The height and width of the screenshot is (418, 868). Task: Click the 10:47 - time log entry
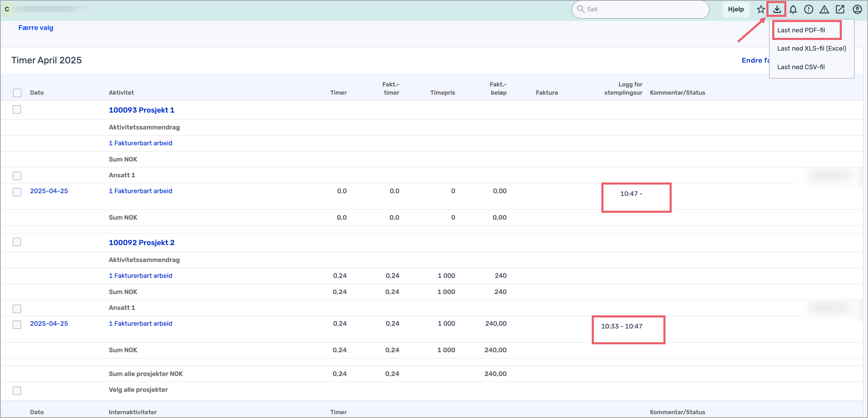[631, 194]
